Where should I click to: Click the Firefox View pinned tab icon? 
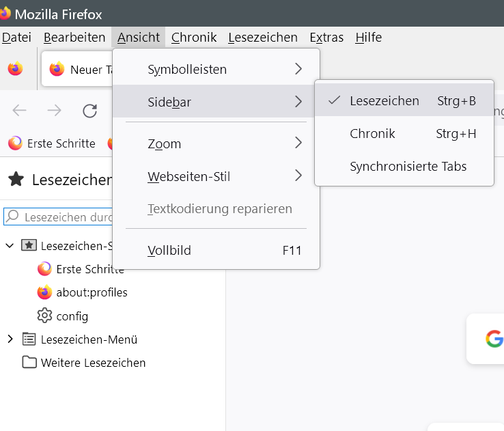coord(15,69)
